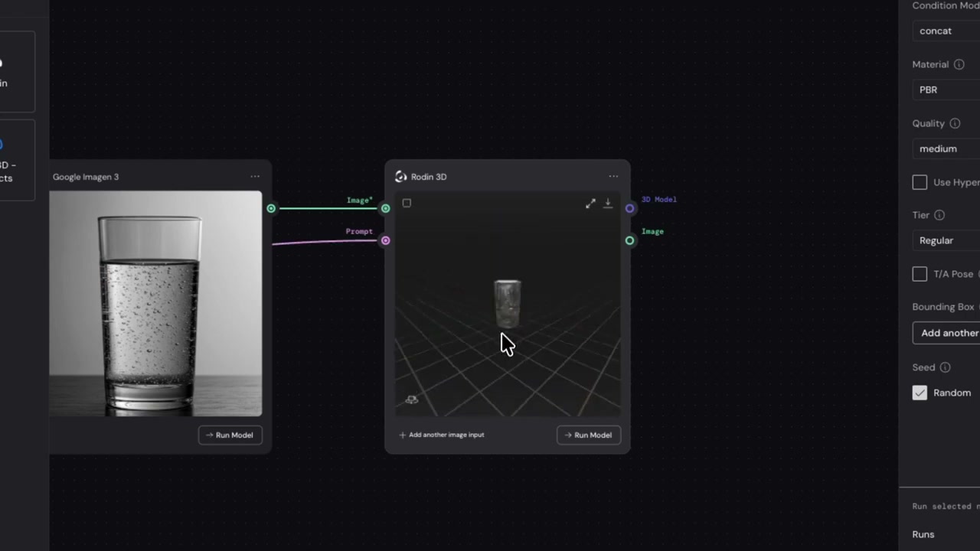This screenshot has width=980, height=551.
Task: Enable the T/A Pose checkbox
Action: pyautogui.click(x=920, y=274)
